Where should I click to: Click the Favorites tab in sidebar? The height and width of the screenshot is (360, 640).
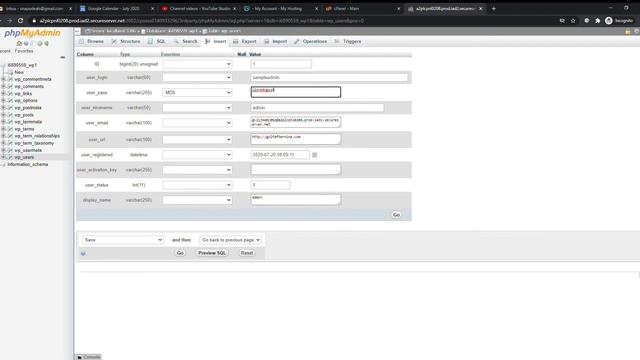[x=24, y=51]
